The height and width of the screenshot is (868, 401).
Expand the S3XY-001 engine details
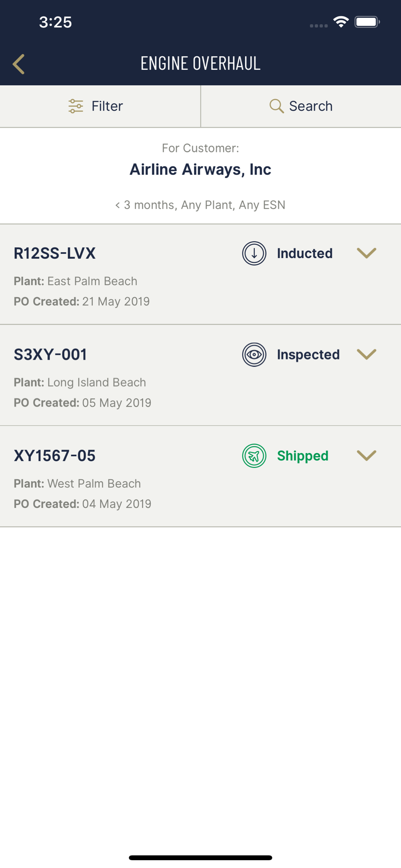[x=366, y=355]
